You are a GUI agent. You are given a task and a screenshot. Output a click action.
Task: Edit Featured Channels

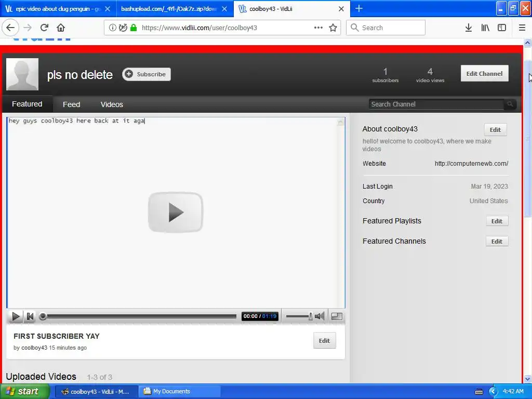click(x=497, y=241)
